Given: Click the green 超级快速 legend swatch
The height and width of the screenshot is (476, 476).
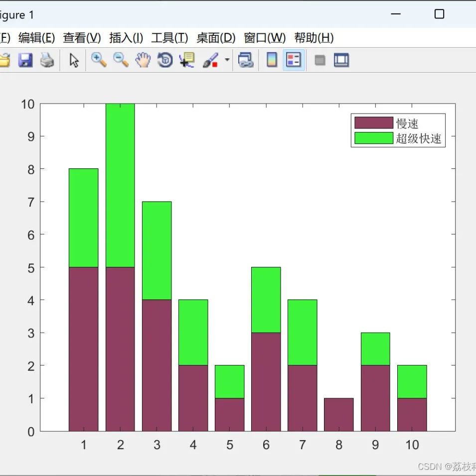Looking at the screenshot, I should coord(373,138).
